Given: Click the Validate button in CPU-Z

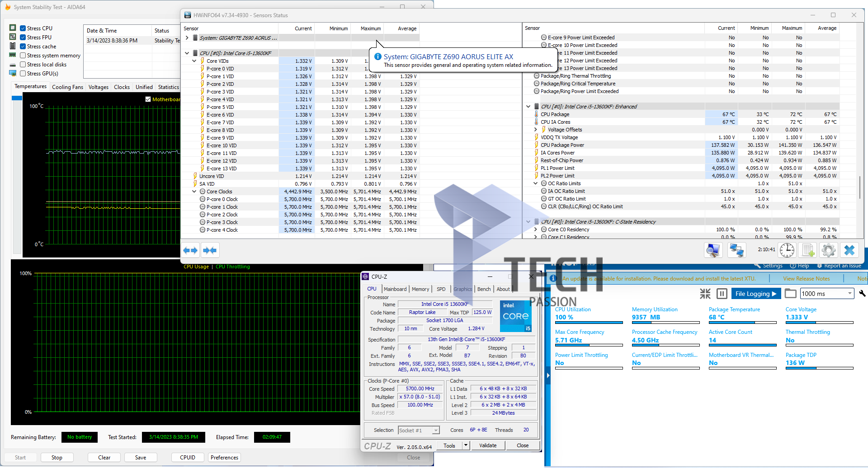Looking at the screenshot, I should pos(487,445).
